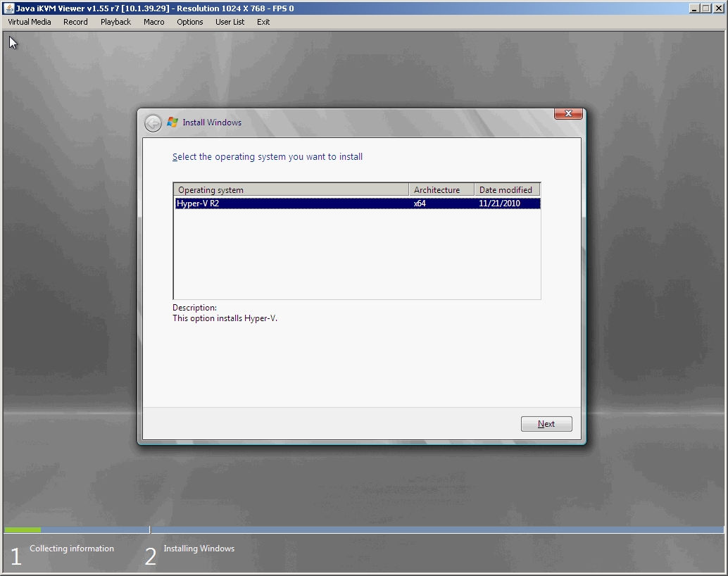
Task: Click the setup progress bar at bottom
Action: (364, 530)
